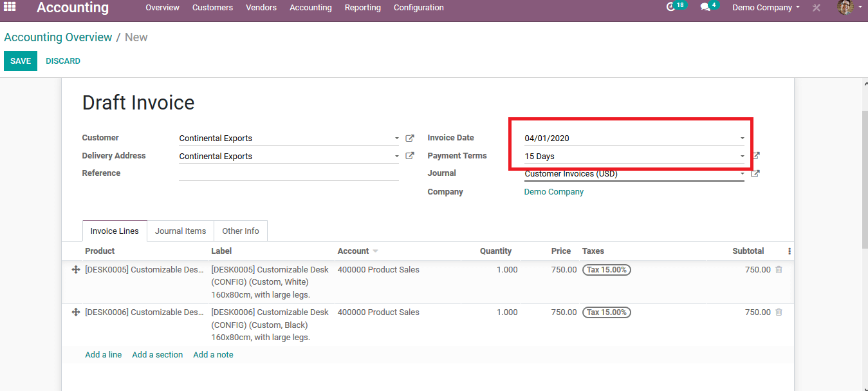This screenshot has width=868, height=391.
Task: Click Add a line link
Action: [x=104, y=355]
